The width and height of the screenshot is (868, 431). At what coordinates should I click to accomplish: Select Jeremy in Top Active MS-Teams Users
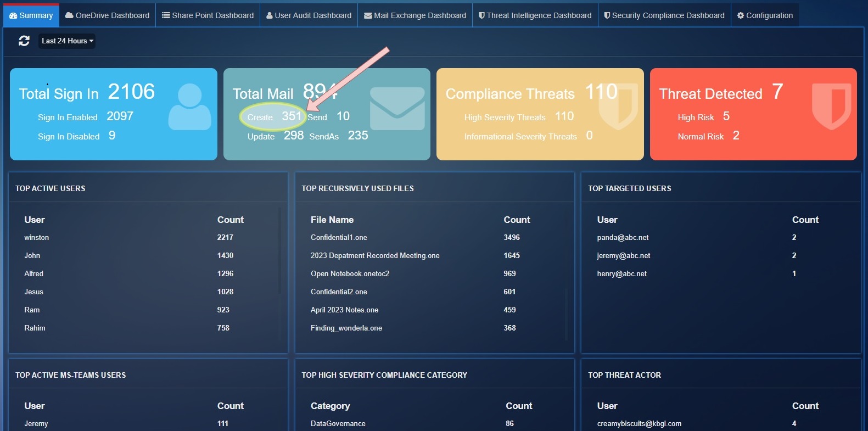[36, 424]
